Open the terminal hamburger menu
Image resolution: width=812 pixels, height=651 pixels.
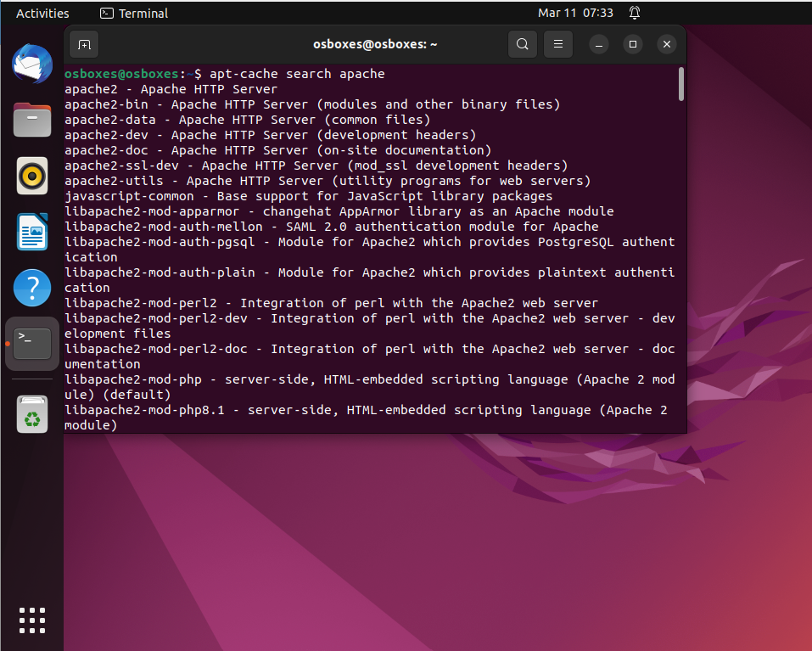pyautogui.click(x=558, y=44)
